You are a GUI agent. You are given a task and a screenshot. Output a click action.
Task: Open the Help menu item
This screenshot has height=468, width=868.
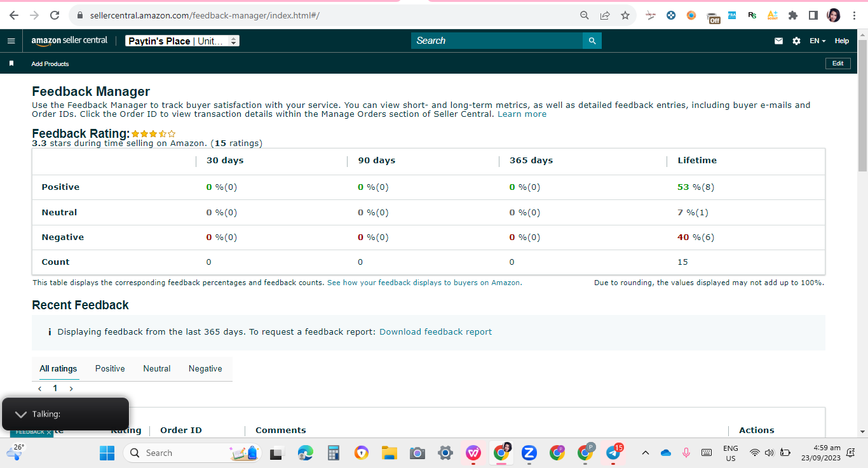pos(842,41)
